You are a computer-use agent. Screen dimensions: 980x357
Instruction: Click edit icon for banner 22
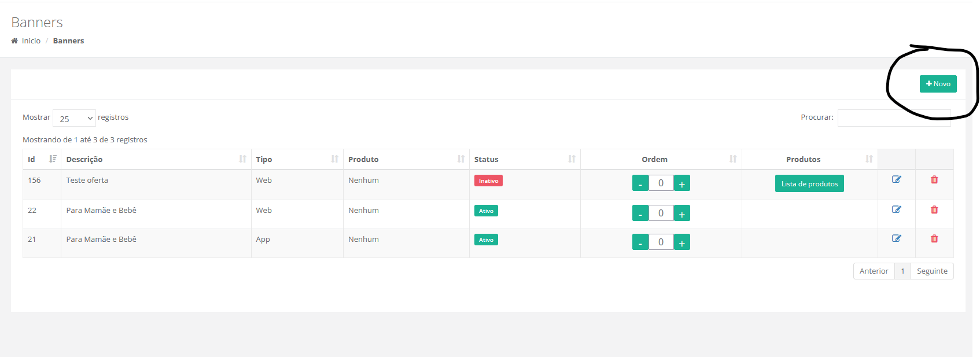click(896, 209)
